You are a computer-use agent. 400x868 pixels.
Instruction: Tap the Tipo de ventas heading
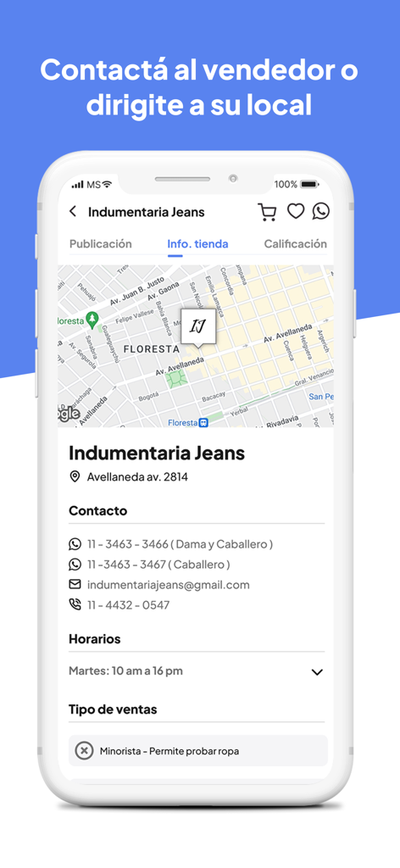click(x=113, y=709)
